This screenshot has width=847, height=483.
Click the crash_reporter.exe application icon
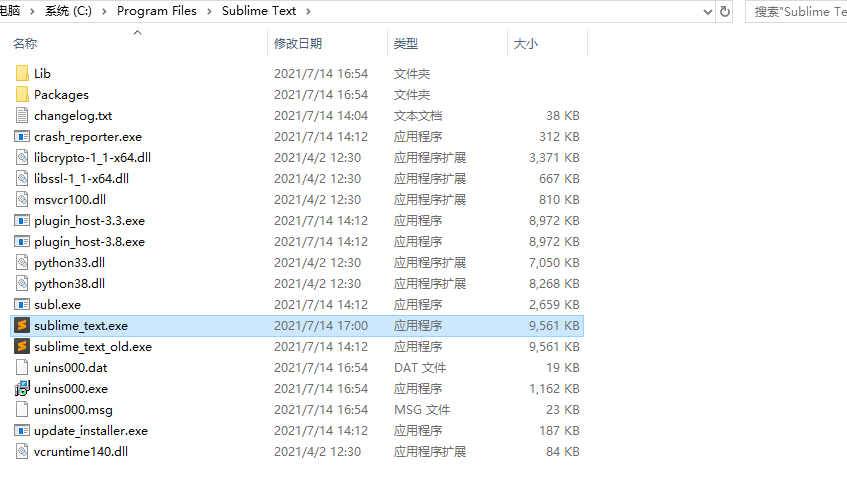(x=22, y=137)
